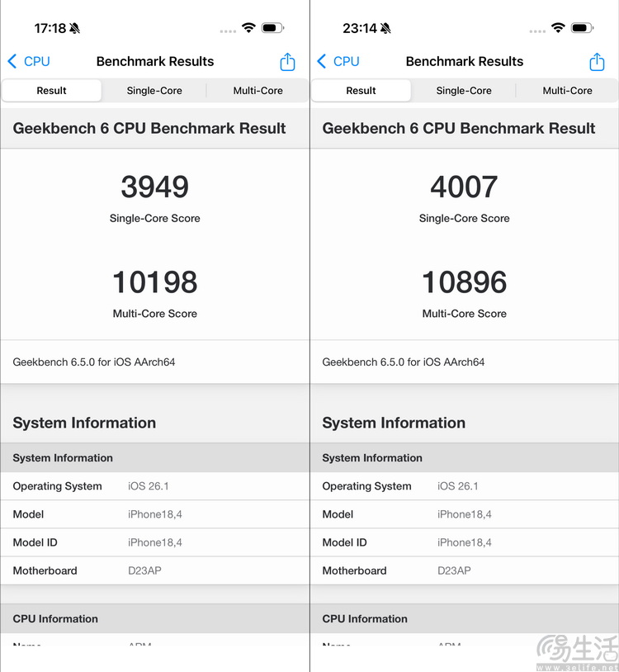Viewport: 619px width, 672px height.
Task: Tap gray System Information subheader bar, left screenshot
Action: 154,457
